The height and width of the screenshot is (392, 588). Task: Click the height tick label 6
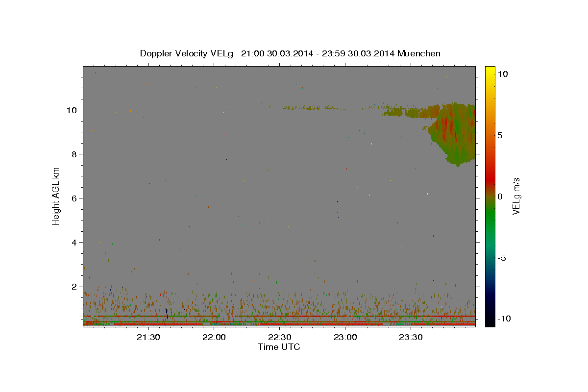tap(75, 198)
